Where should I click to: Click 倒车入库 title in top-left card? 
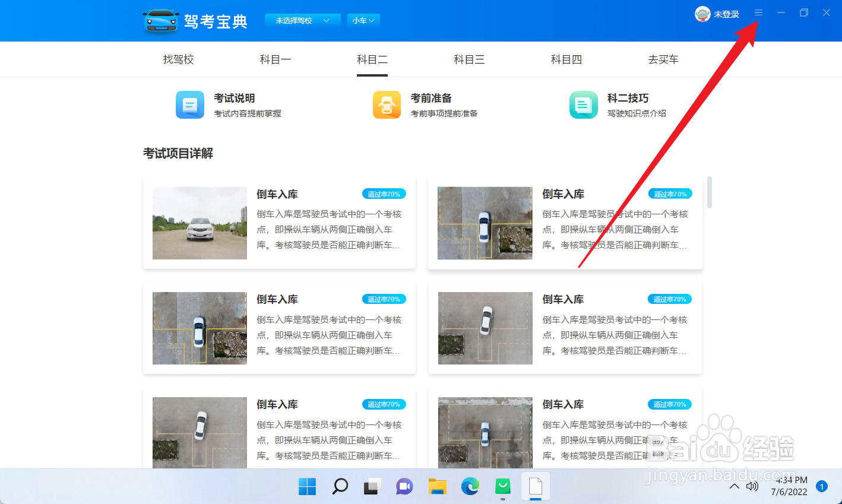point(277,194)
